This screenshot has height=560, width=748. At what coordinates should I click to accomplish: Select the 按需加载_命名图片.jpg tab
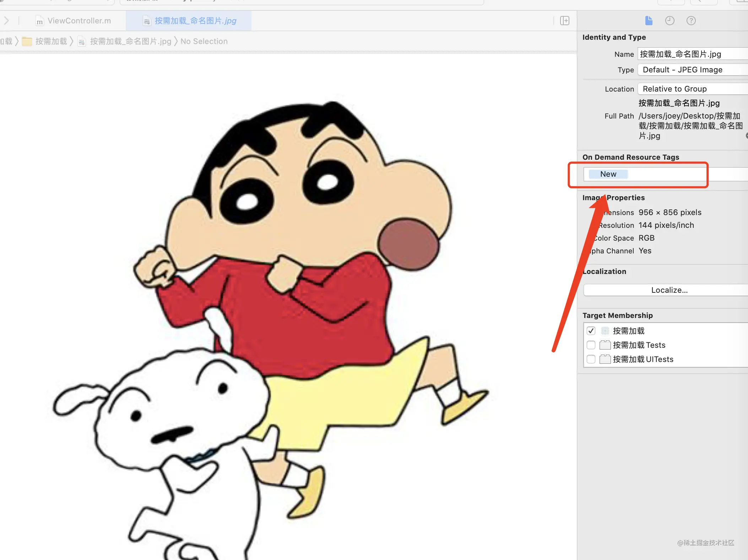(195, 21)
